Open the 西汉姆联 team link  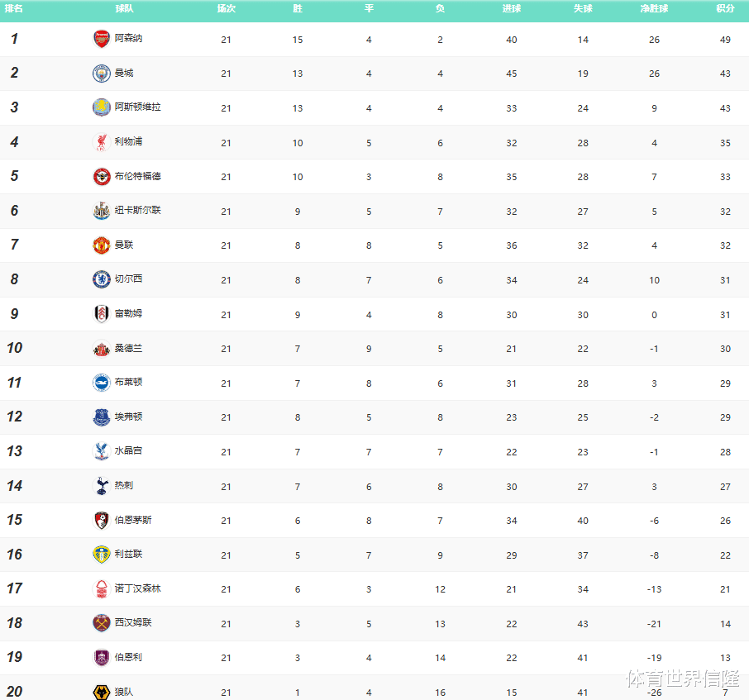[133, 623]
